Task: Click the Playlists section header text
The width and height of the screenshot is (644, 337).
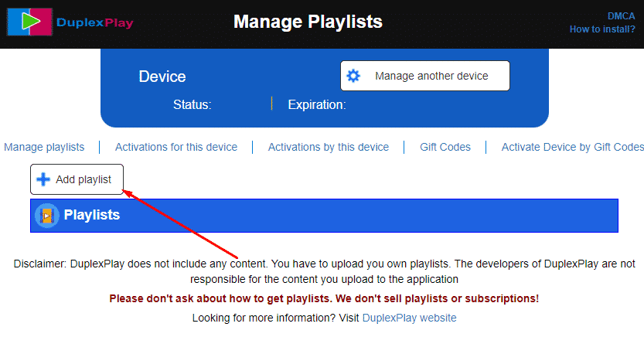Action: click(92, 215)
